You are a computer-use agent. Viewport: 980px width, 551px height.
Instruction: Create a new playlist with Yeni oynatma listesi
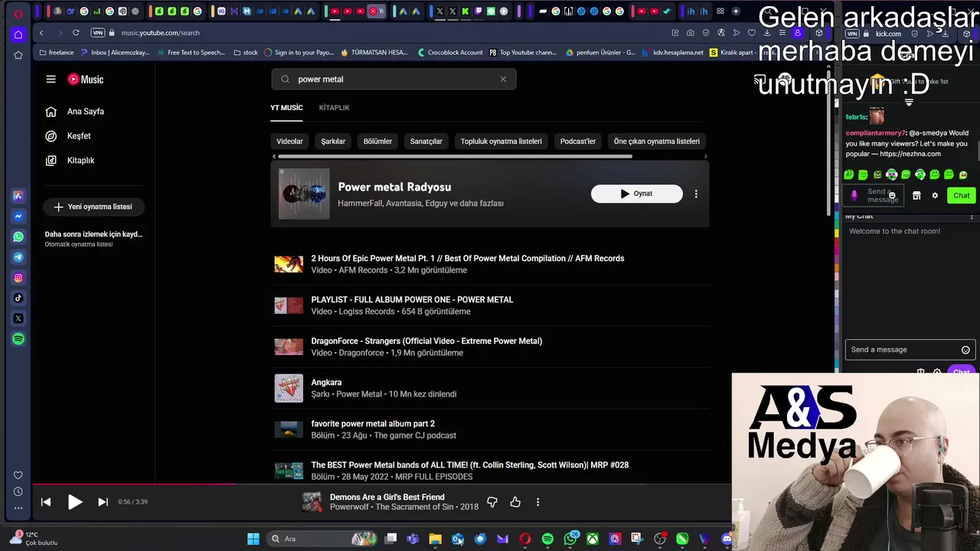click(x=93, y=207)
